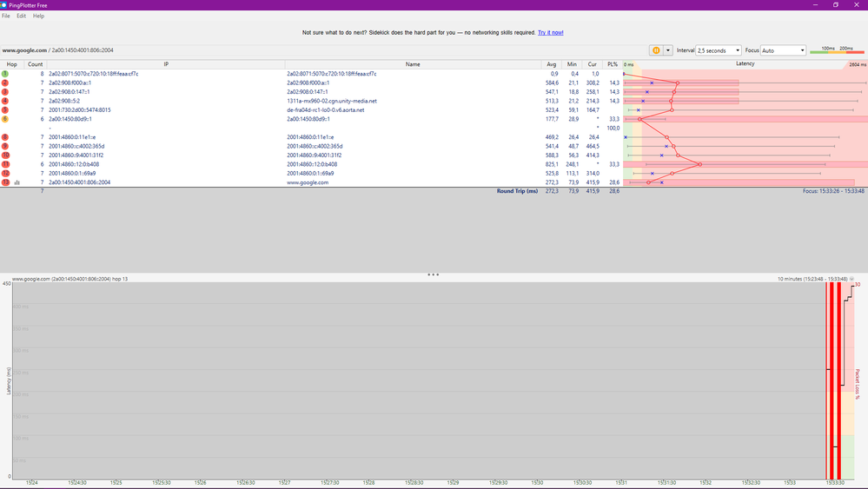Click the red hop 3 status circle
Screen dimensions: 868x489
(x=5, y=92)
